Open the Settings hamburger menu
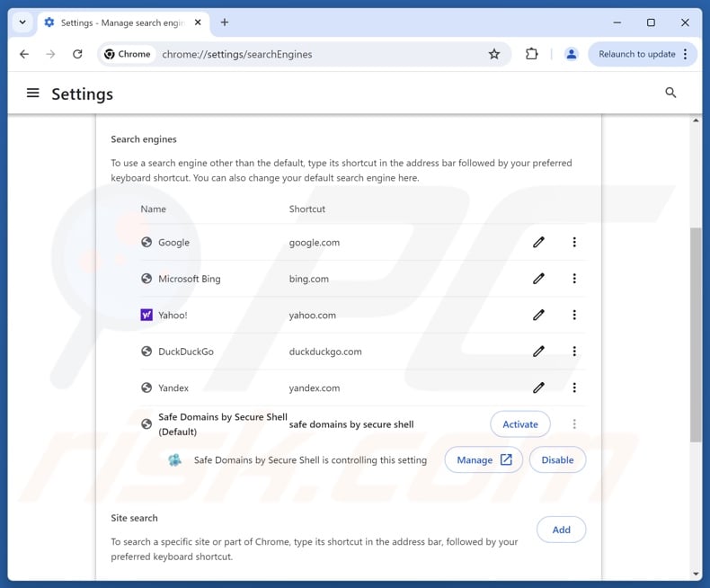Image resolution: width=710 pixels, height=588 pixels. tap(32, 94)
